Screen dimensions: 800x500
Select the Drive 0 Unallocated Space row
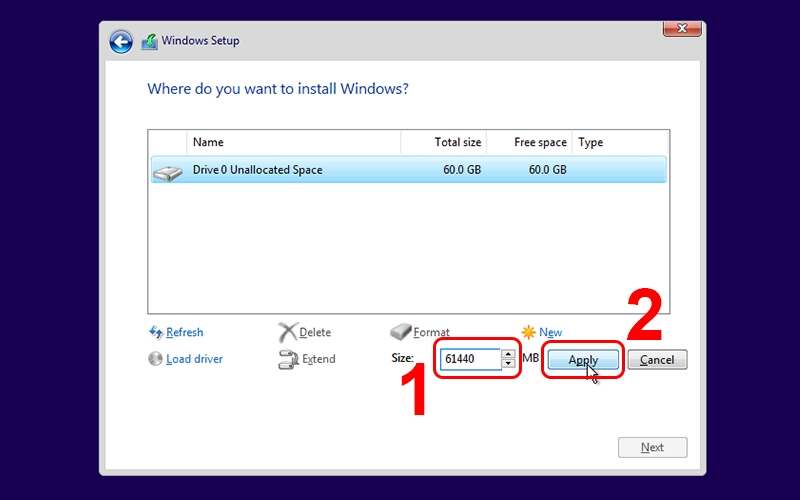pos(409,170)
